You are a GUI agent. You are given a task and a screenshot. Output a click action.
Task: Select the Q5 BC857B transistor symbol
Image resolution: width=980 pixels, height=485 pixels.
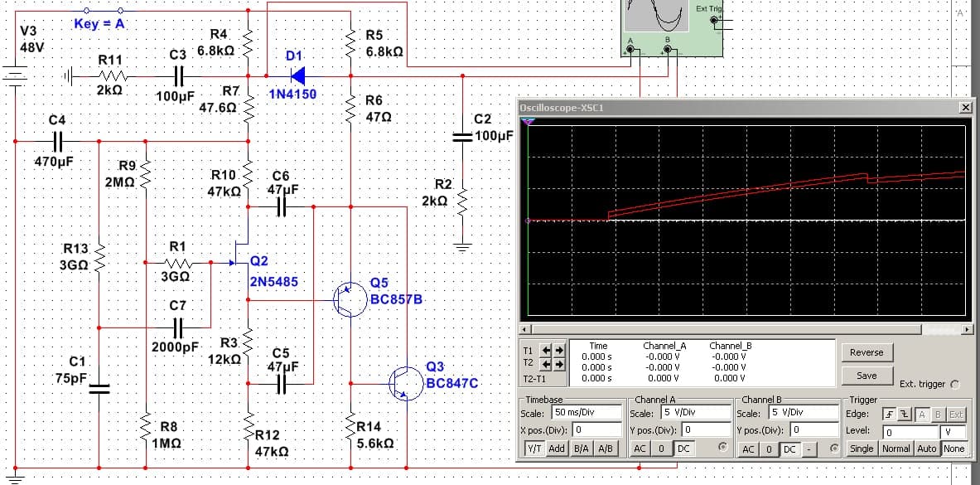(x=350, y=300)
